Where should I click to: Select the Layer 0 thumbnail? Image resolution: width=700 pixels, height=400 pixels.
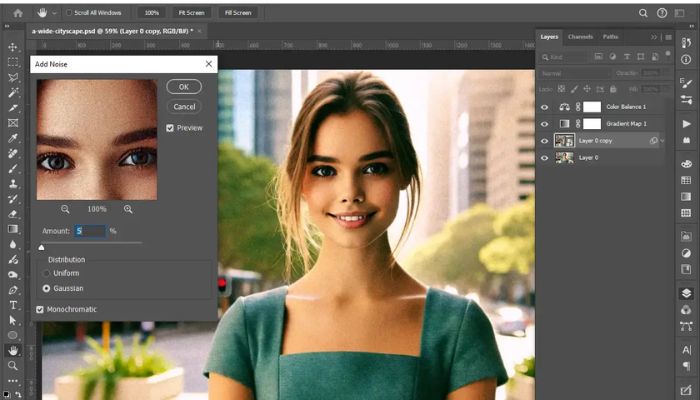(x=564, y=158)
